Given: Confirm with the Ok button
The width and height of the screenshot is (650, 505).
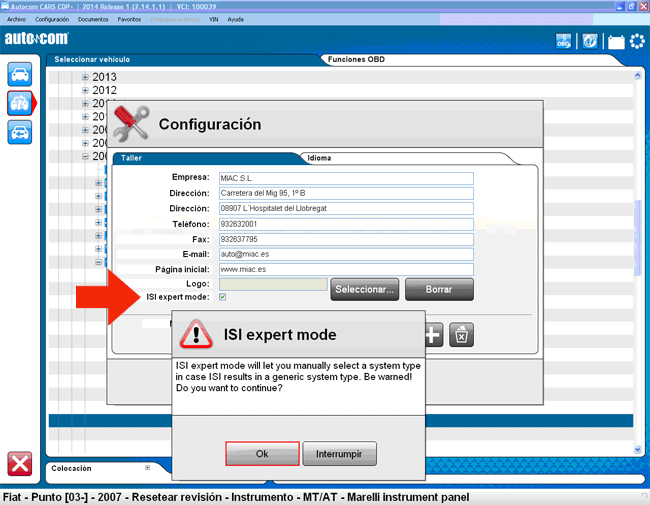Looking at the screenshot, I should click(262, 454).
